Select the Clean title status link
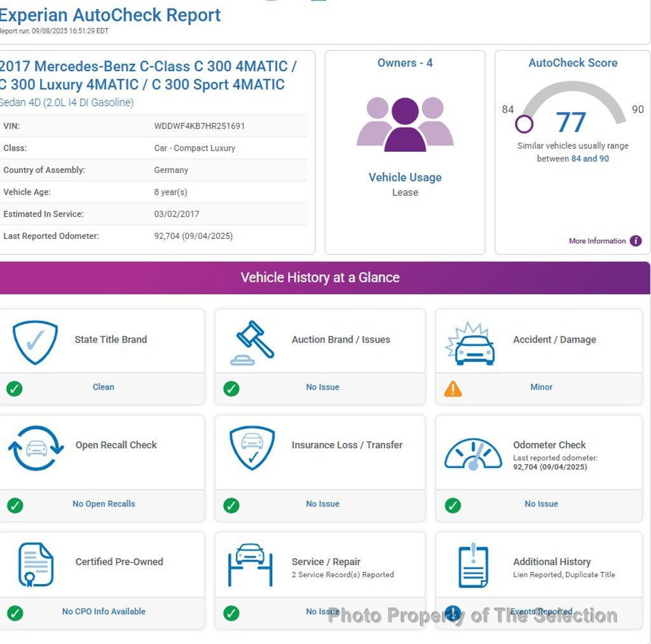This screenshot has width=651, height=644. [x=104, y=387]
